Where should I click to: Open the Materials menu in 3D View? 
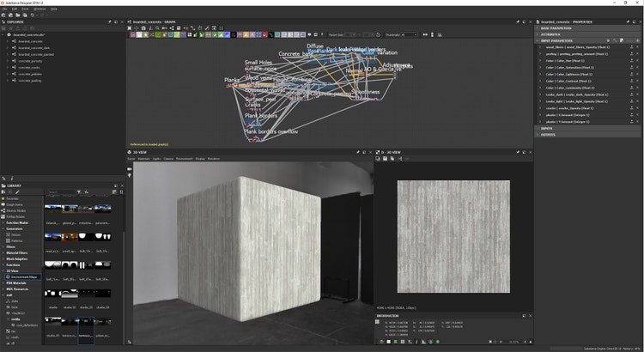coord(144,159)
